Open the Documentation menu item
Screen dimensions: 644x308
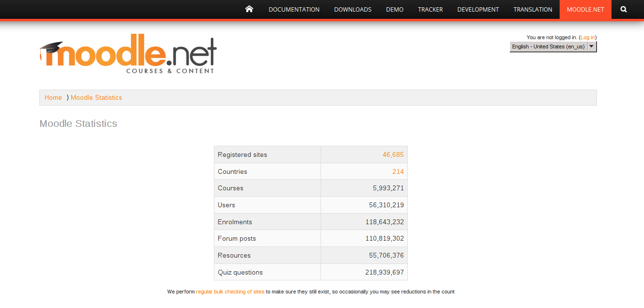click(294, 9)
